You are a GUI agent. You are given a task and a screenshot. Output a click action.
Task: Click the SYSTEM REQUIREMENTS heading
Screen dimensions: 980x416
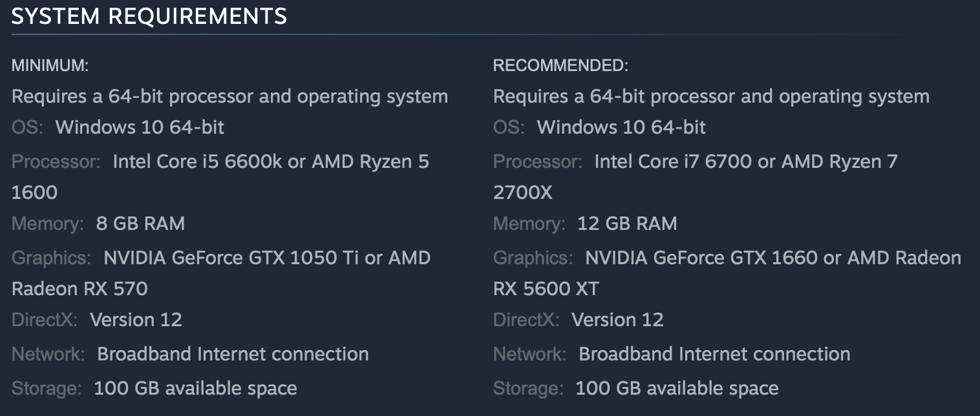pyautogui.click(x=149, y=16)
